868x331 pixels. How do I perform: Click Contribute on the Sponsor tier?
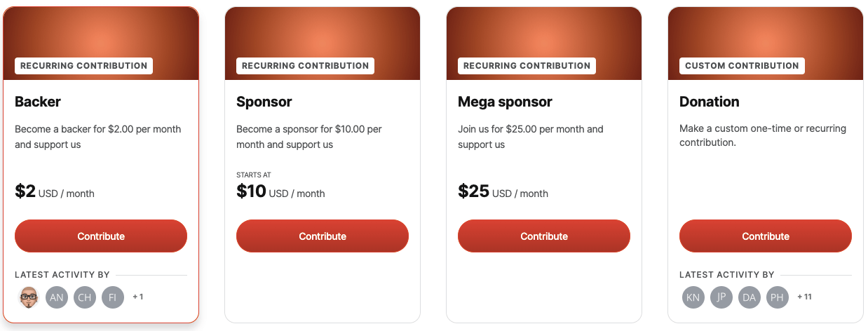point(323,236)
